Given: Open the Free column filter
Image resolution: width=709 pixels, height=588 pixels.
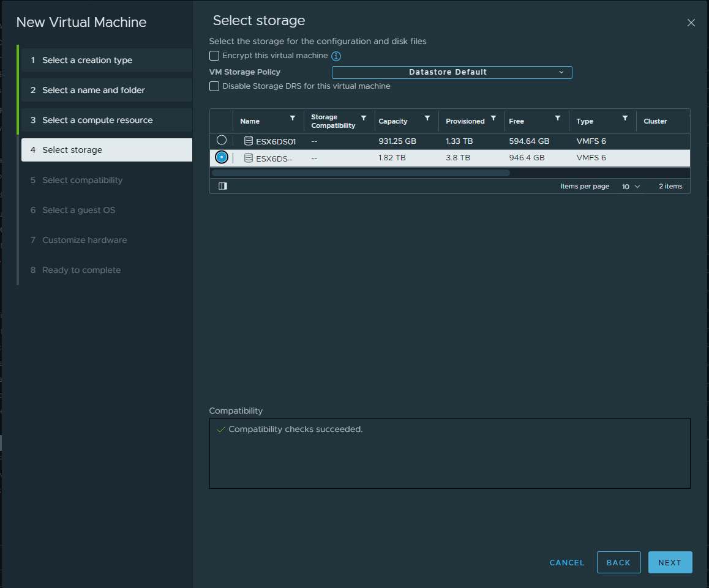Looking at the screenshot, I should click(558, 118).
